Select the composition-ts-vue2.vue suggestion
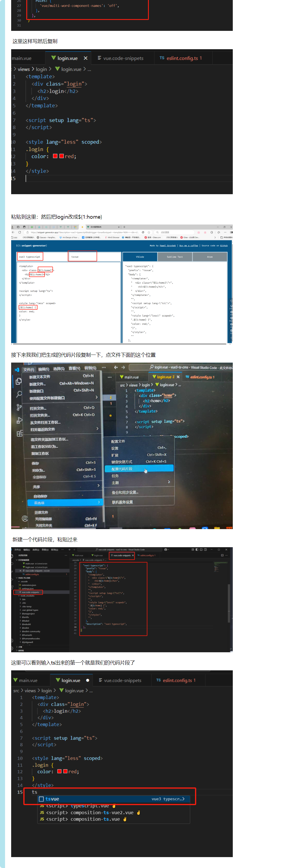The height and width of the screenshot is (868, 304). (113, 812)
